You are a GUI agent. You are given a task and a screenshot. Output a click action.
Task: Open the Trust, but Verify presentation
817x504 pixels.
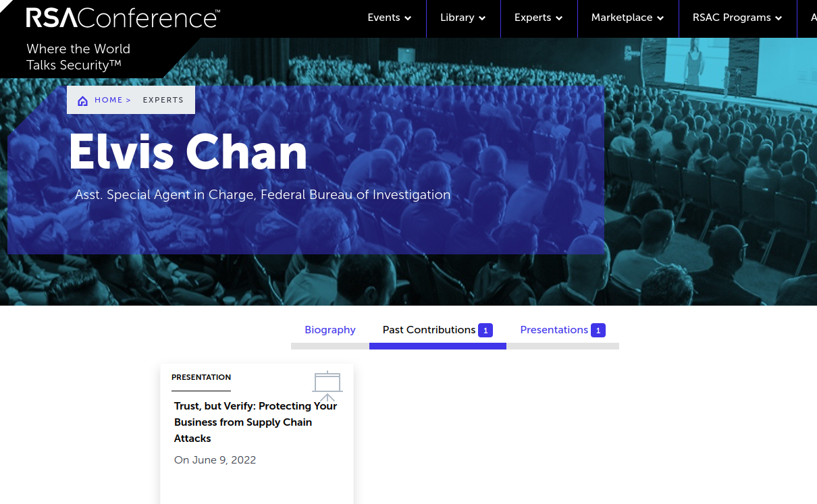(256, 422)
